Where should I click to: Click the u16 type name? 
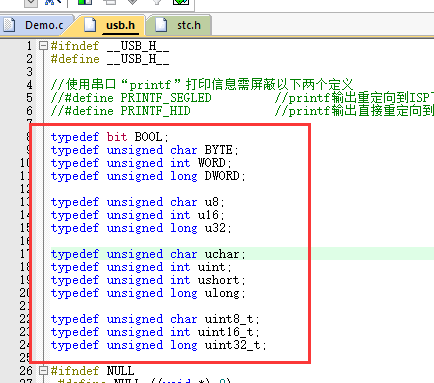[208, 215]
